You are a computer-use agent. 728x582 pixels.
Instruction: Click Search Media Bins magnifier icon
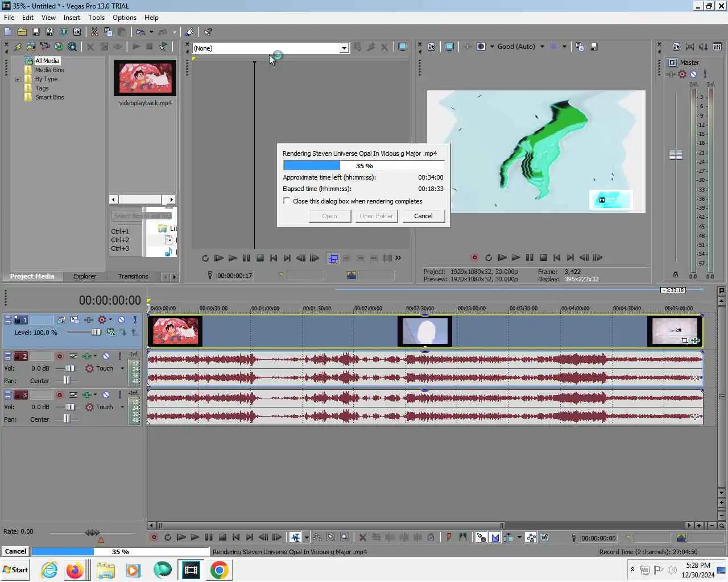(72, 47)
